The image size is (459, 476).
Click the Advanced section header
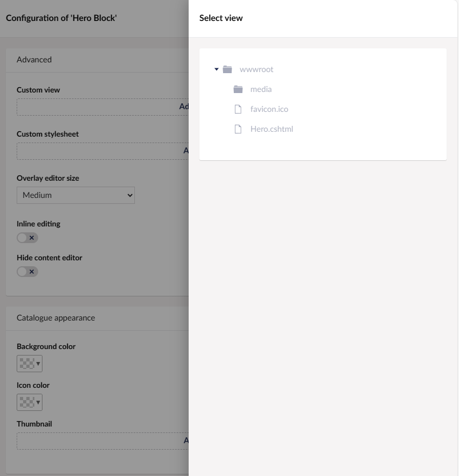pyautogui.click(x=34, y=59)
